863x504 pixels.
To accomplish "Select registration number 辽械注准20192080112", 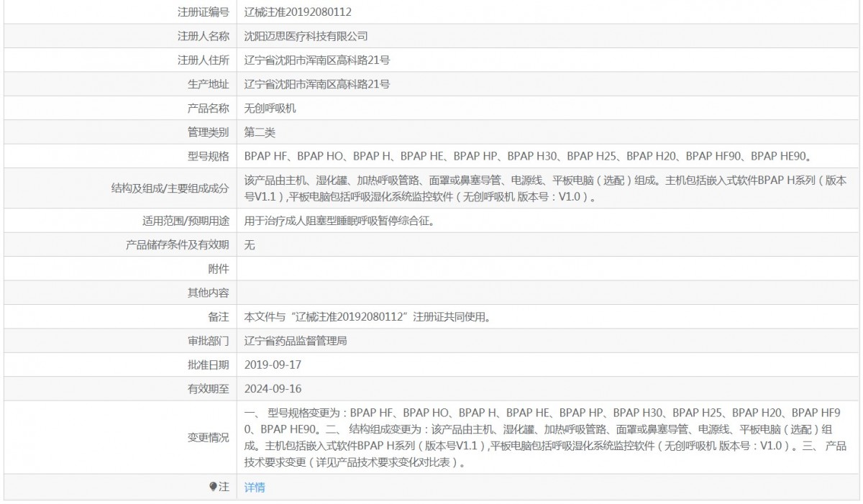I will (298, 12).
